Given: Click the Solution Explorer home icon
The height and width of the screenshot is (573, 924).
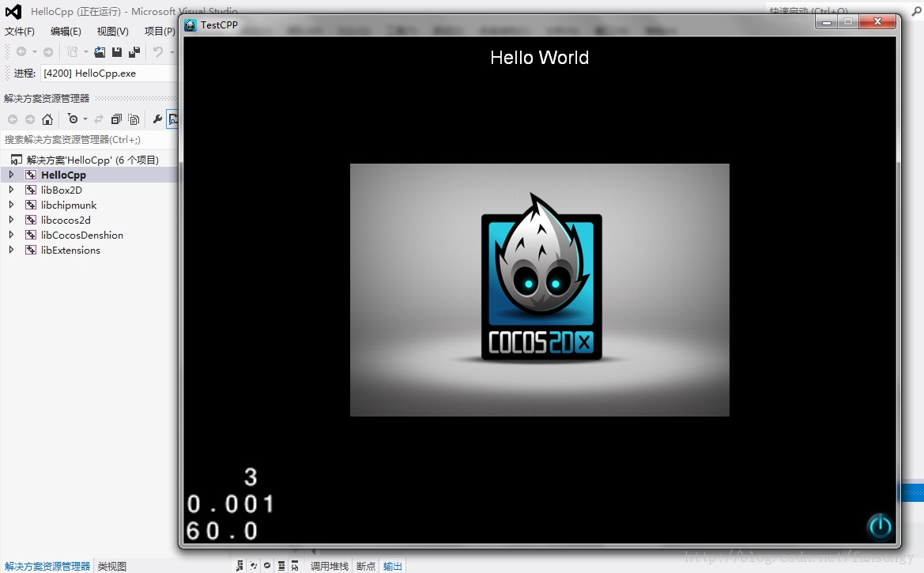Looking at the screenshot, I should [x=47, y=119].
